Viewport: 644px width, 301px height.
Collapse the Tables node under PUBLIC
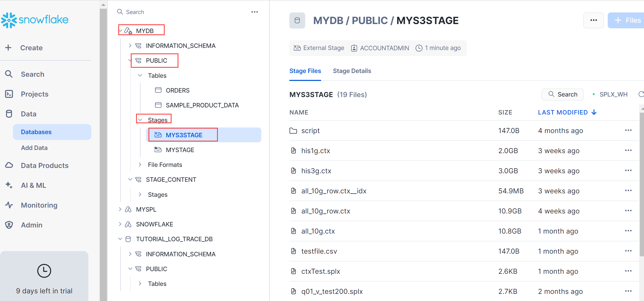point(140,76)
